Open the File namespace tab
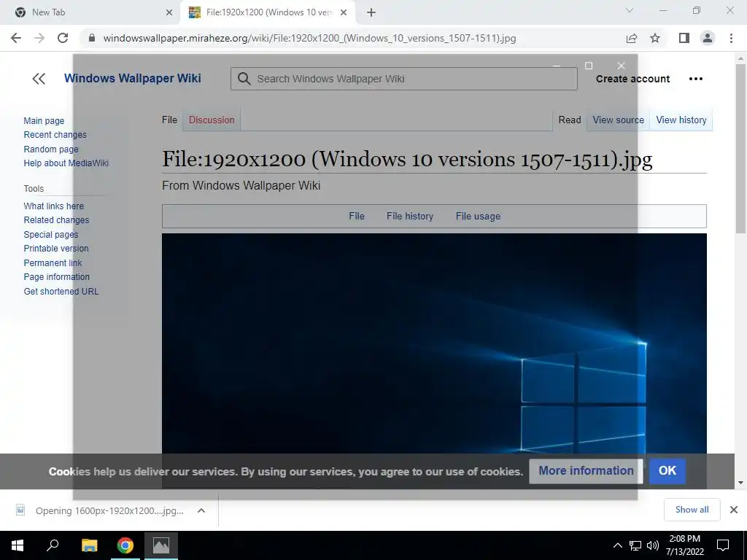747x560 pixels. [169, 120]
